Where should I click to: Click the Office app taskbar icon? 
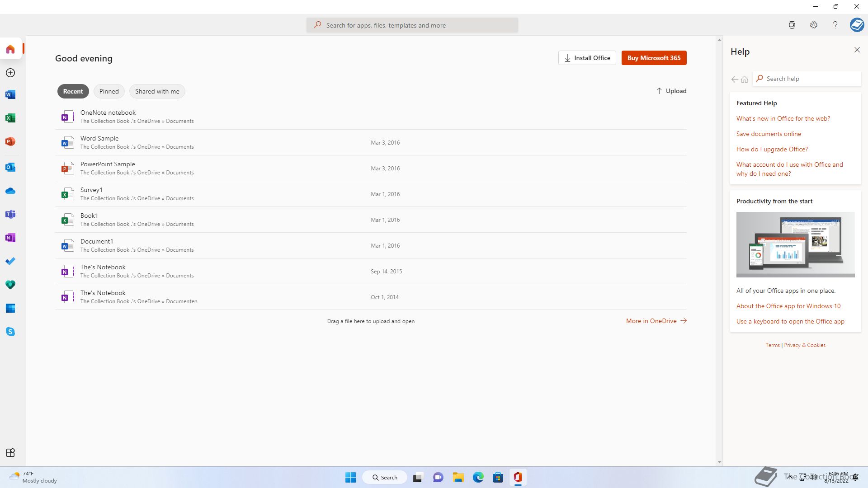[518, 477]
